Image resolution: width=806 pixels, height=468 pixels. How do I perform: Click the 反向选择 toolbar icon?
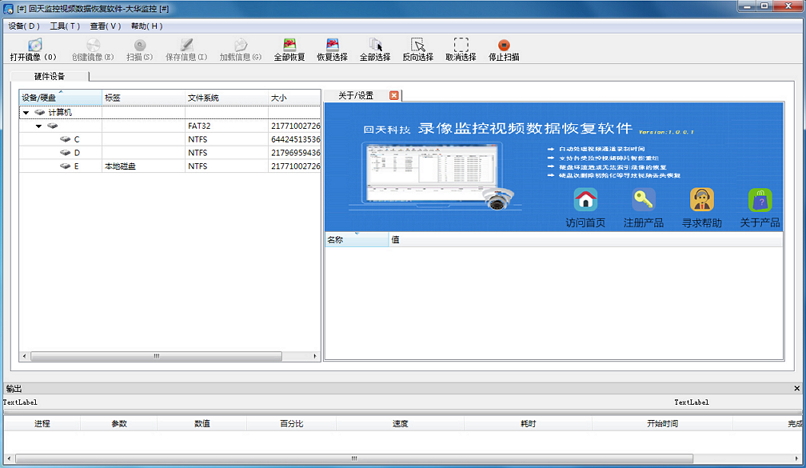coord(418,45)
